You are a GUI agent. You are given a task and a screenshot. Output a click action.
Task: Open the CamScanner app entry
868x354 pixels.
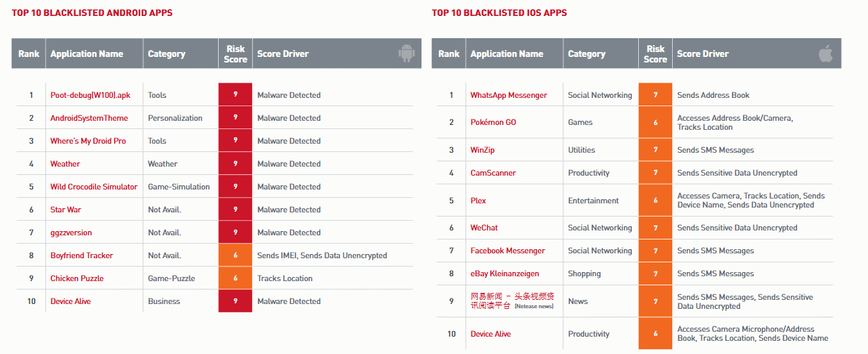493,173
